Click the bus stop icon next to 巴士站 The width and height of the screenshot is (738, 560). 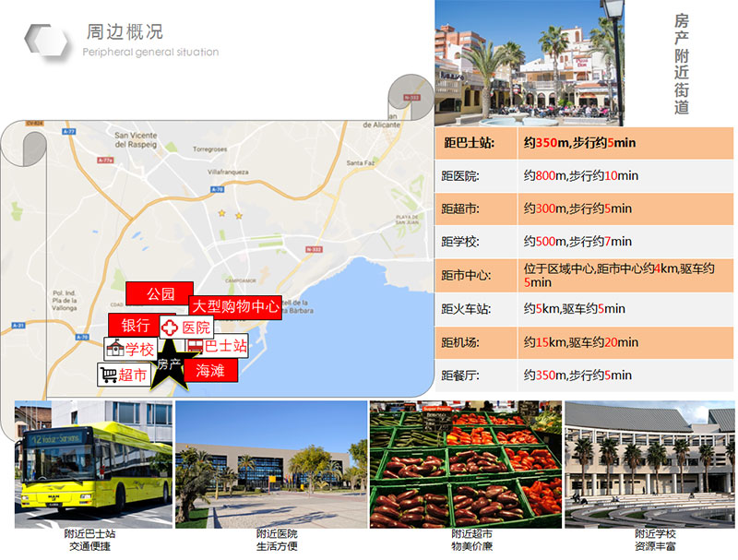tap(194, 347)
